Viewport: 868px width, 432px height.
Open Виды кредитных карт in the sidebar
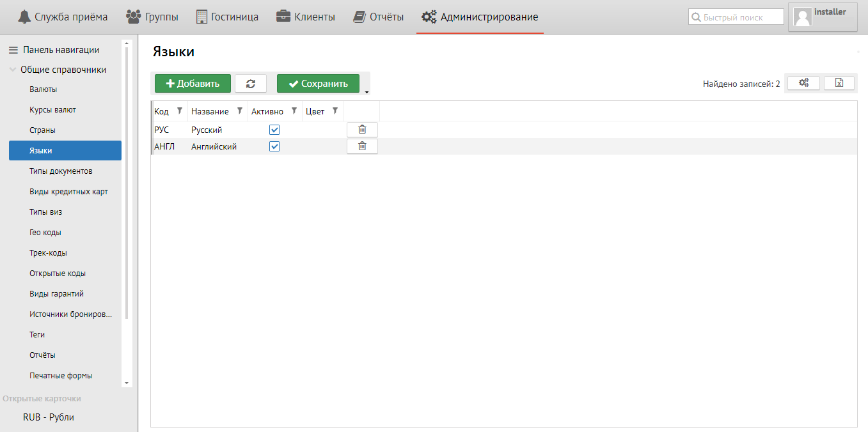[65, 192]
